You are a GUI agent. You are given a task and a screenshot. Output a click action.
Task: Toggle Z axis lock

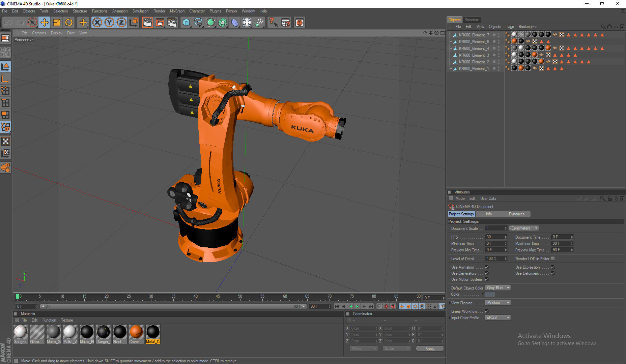tap(121, 23)
